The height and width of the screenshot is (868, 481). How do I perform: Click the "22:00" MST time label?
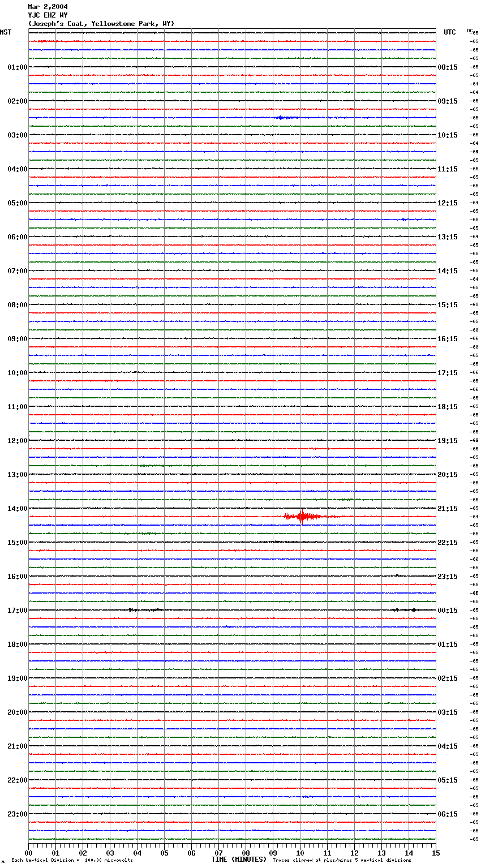click(x=18, y=780)
